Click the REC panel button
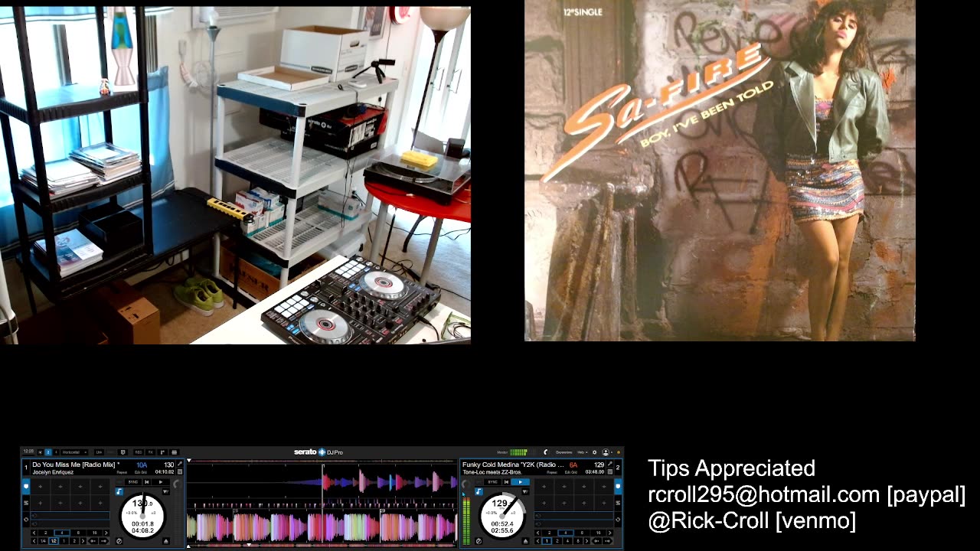Viewport: 980px width, 551px height. (x=138, y=452)
